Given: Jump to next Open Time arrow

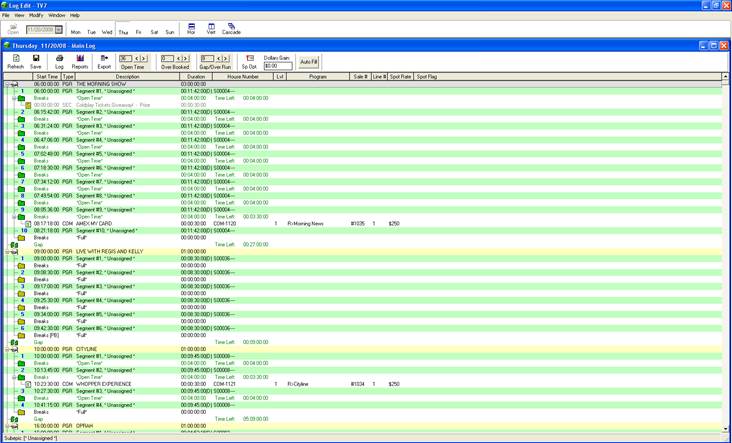Looking at the screenshot, I should pos(145,59).
